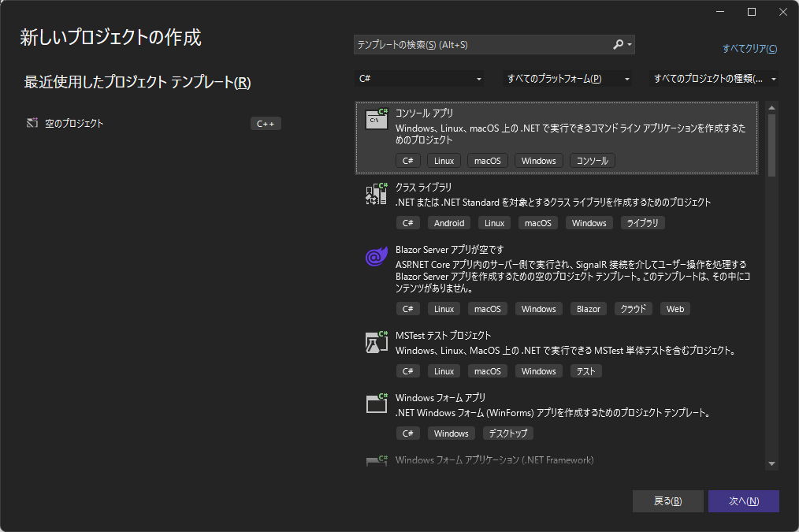The height and width of the screenshot is (532, 799).
Task: Open the search options arrow next to magnifier
Action: 630,44
